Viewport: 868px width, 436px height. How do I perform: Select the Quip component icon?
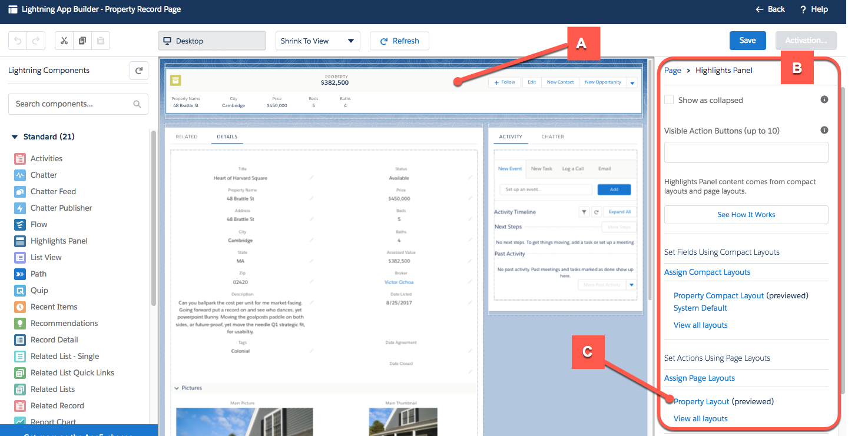pos(20,290)
